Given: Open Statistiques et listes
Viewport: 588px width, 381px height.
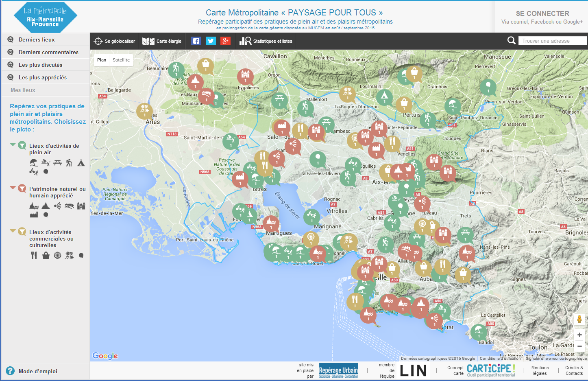Looking at the screenshot, I should pyautogui.click(x=266, y=41).
